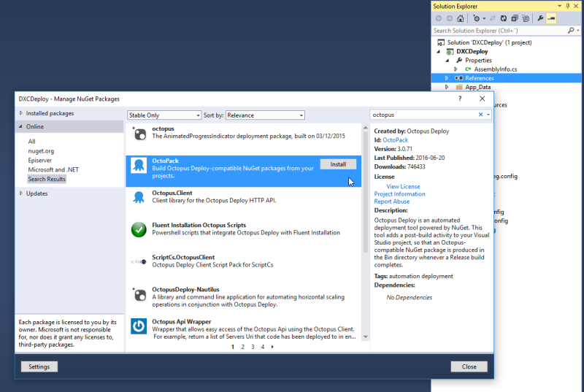Open the View License link
The image size is (584, 392).
[x=403, y=187]
